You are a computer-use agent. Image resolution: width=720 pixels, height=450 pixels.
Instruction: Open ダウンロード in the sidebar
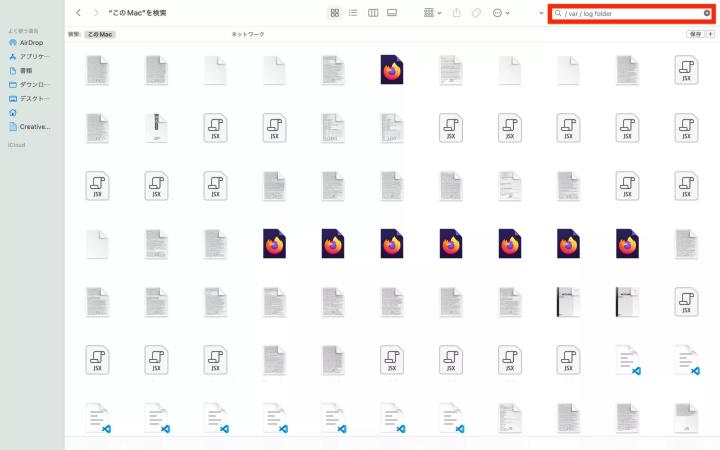click(29, 84)
